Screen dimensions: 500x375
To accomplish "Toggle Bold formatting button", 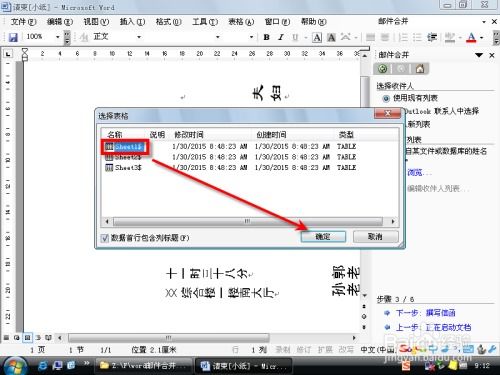I will (x=266, y=37).
